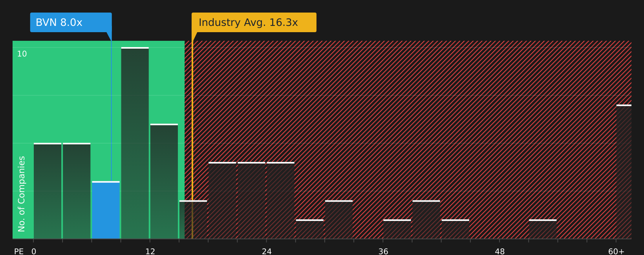Screen dimensions: 644x255
Task: Select the short bar for PE 42 to 45
Action: [456, 229]
